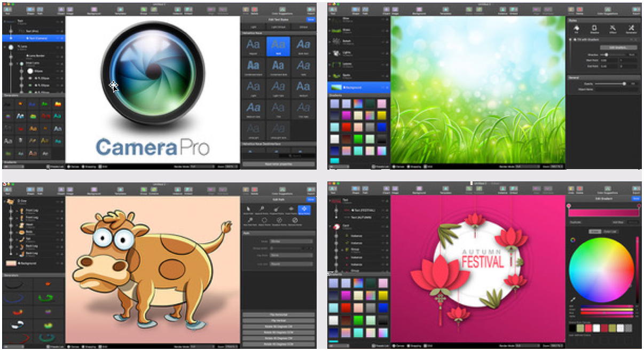Collapse the Card group in Autumn Festival layers
Viewport: 644px width, 351px height.
pyautogui.click(x=330, y=226)
